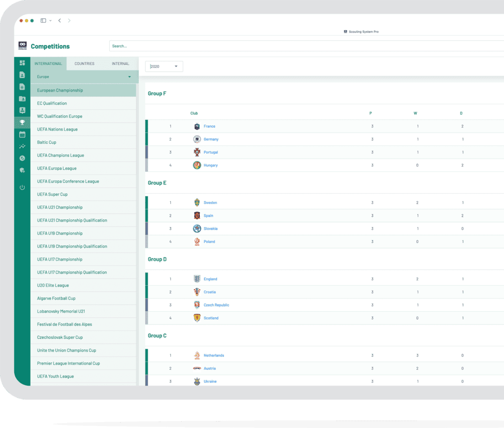Open the players folder icon in sidebar

22,99
